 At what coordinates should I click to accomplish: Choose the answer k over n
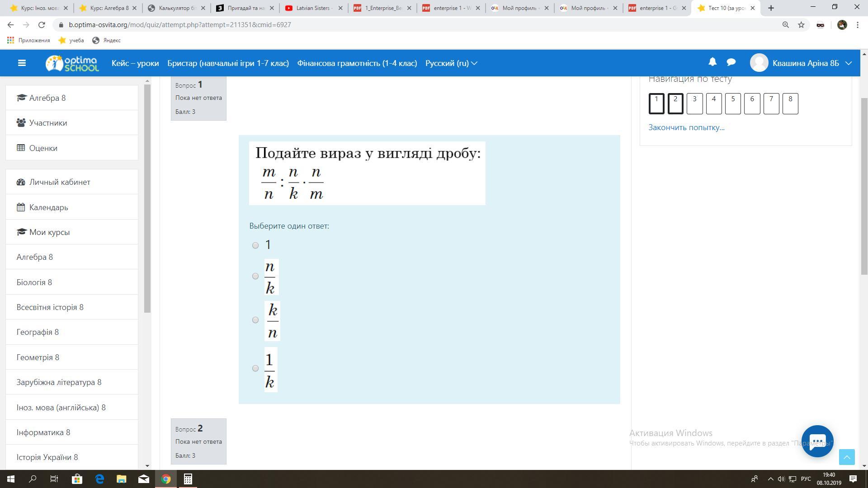255,320
